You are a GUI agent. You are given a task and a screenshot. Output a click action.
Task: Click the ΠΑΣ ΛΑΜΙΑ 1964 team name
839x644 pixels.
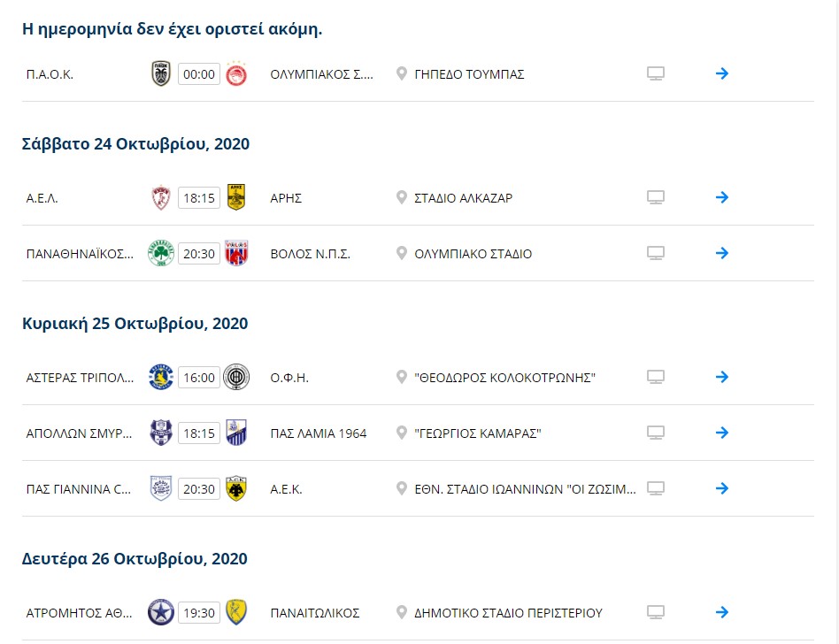pyautogui.click(x=319, y=433)
